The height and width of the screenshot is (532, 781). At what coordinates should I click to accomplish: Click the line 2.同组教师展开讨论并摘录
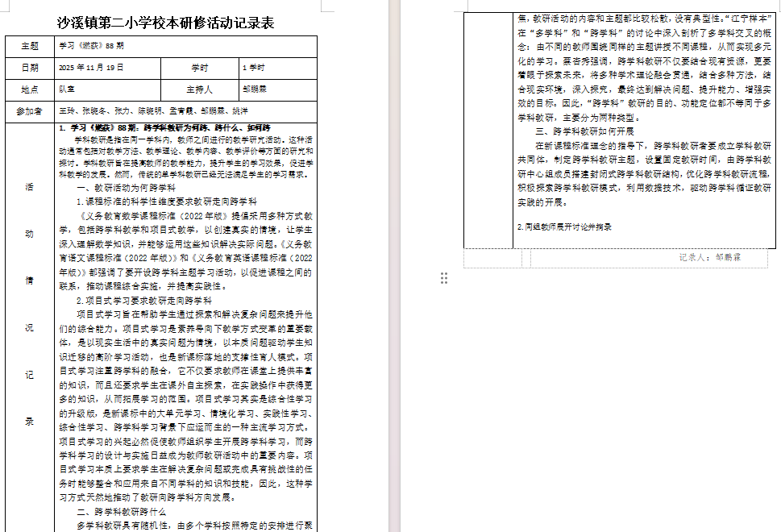(x=564, y=227)
